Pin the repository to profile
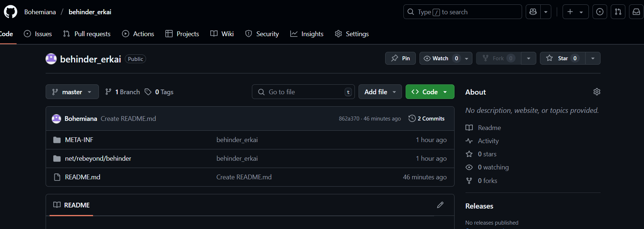 point(400,58)
